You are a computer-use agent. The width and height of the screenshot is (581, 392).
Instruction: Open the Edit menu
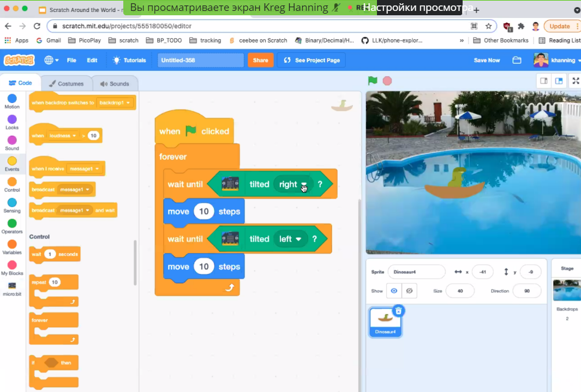(x=92, y=60)
